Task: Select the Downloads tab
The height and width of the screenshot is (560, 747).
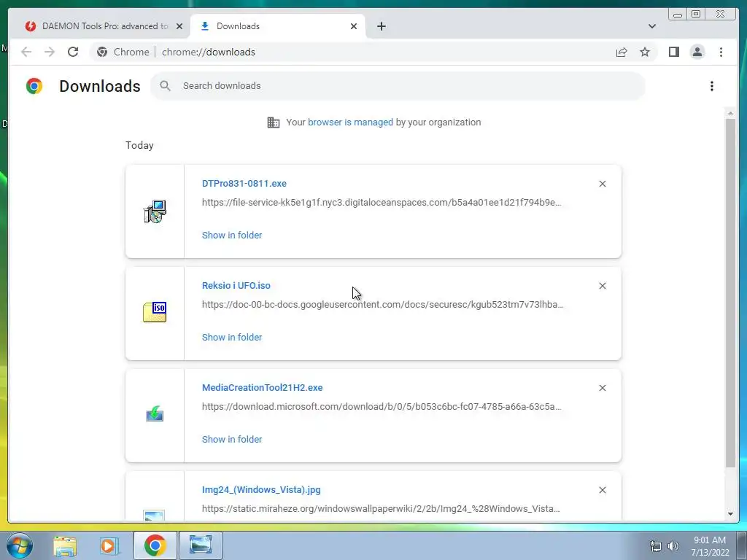Action: tap(278, 26)
